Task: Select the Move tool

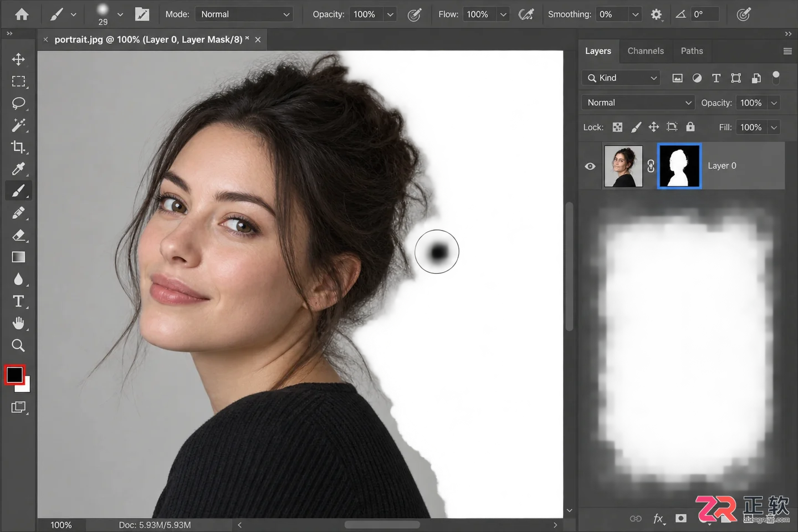Action: pos(18,59)
